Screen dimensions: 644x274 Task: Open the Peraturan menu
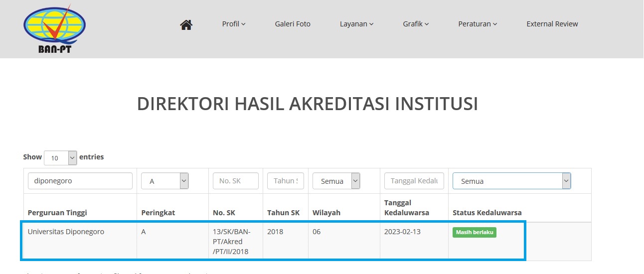tap(478, 24)
